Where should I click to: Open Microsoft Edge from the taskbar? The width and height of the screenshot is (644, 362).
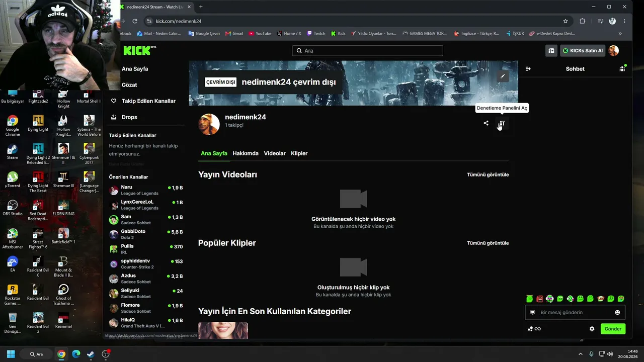(x=76, y=354)
